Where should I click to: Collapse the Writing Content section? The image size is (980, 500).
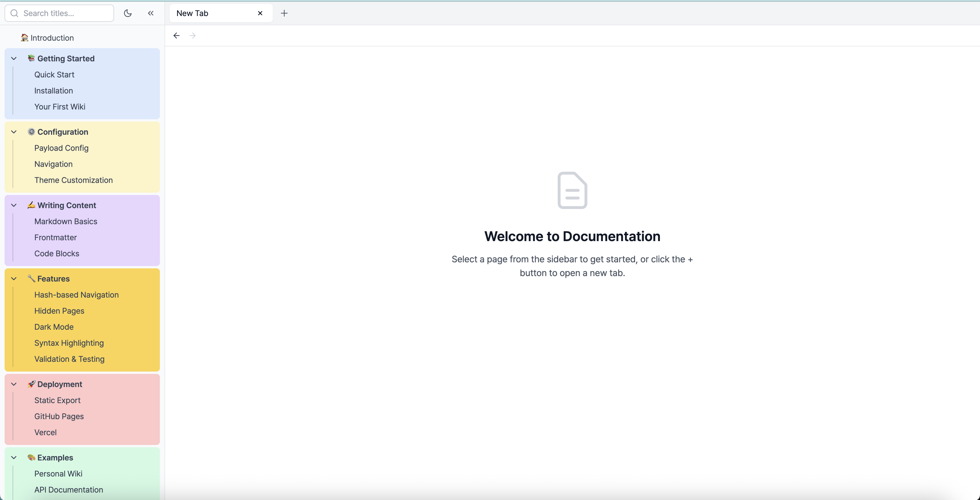(x=14, y=206)
